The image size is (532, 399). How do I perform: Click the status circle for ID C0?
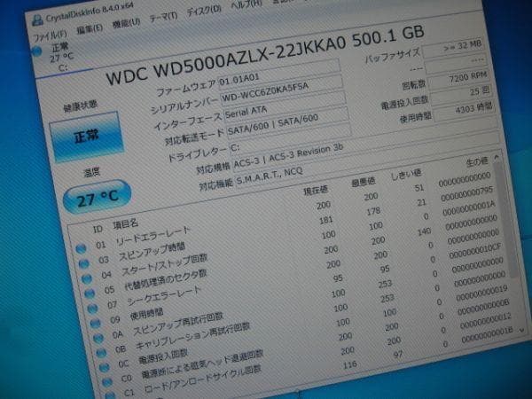[107, 382]
